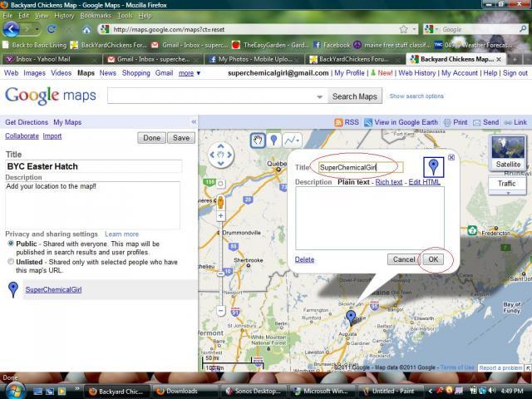The width and height of the screenshot is (532, 399).
Task: Toggle the Traffic layer
Action: pos(506,184)
